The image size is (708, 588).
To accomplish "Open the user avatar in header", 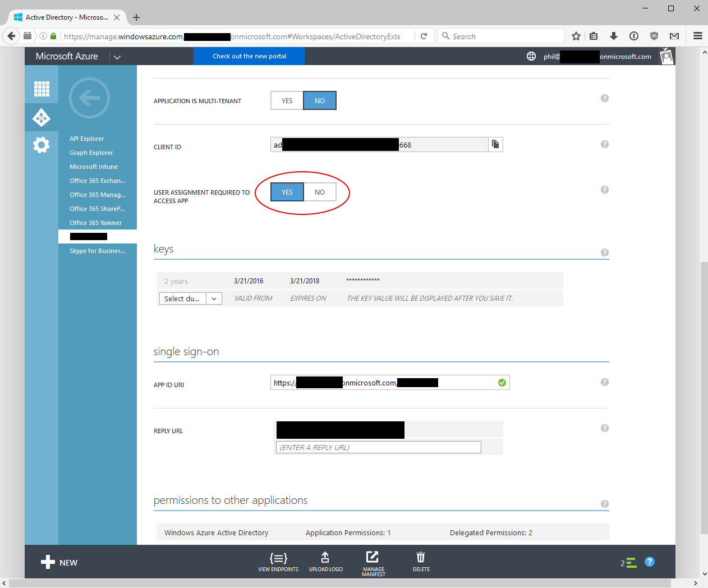I will point(666,56).
